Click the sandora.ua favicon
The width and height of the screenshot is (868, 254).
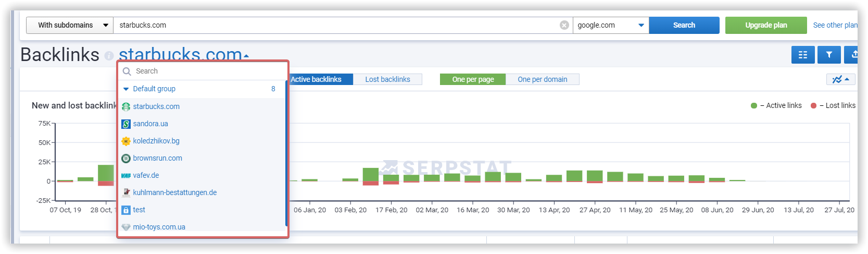126,124
